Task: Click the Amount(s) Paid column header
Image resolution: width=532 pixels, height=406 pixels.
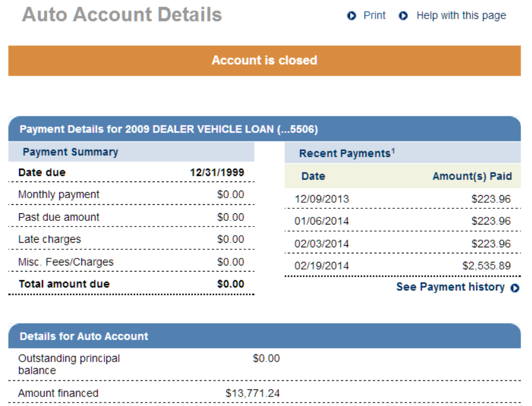Action: pos(472,176)
